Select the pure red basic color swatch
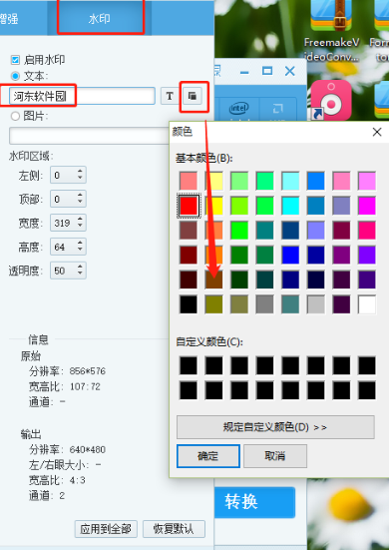This screenshot has height=550, width=392. click(189, 206)
